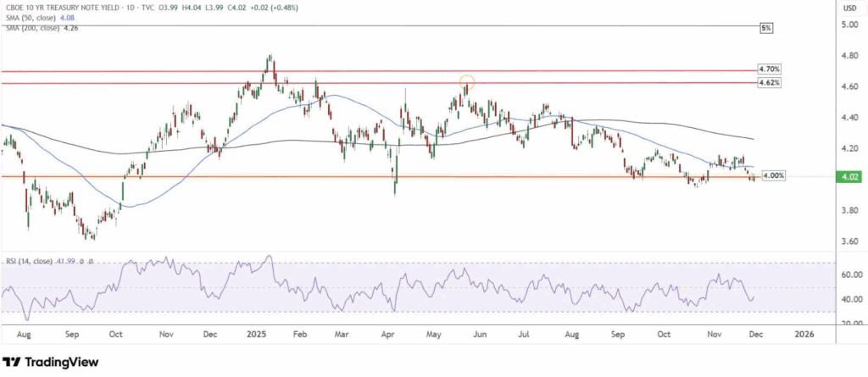Click the 2026 label on the time axis
Screen dimensions: 868x377
pos(804,335)
